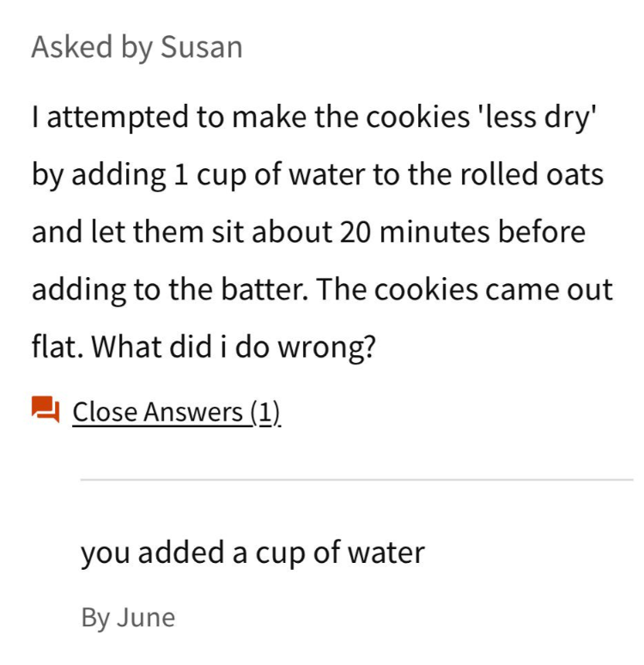Viewport: 644px width, 665px height.
Task: Click the words 'The cookies came out'
Action: coord(465,289)
